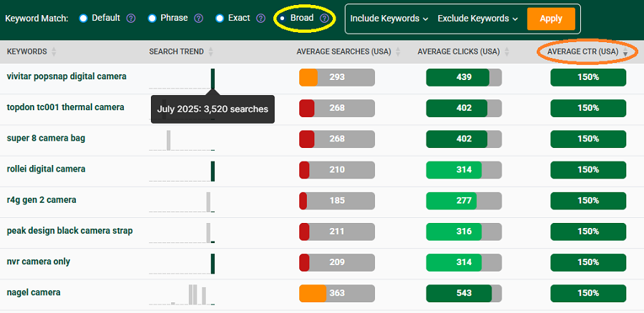
Task: Click search trend chart for nagel camera
Action: (182, 294)
